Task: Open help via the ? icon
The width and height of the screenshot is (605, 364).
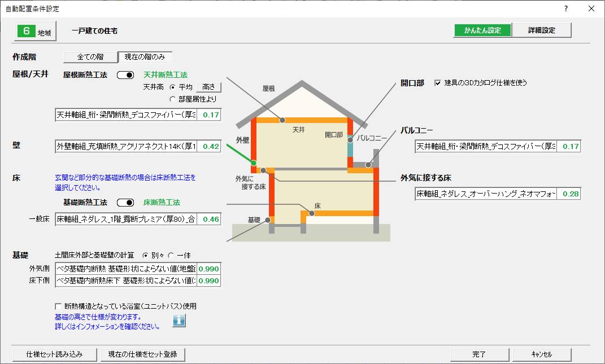Action: pos(565,8)
